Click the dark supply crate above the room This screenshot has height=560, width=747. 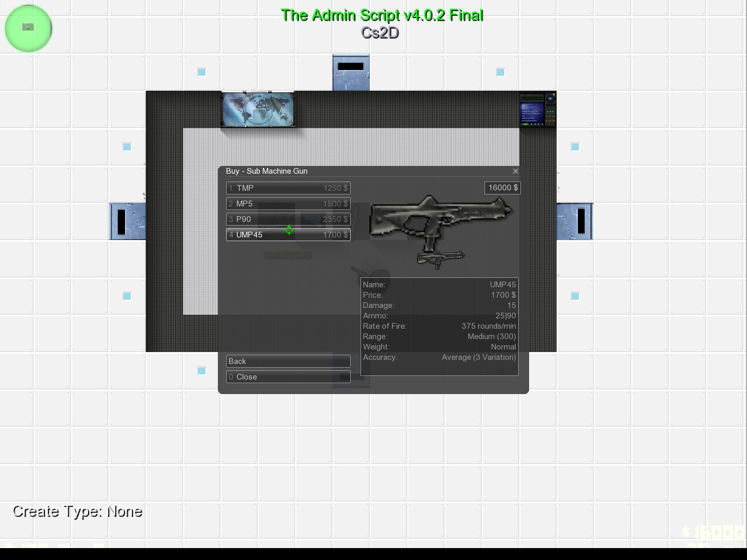click(351, 72)
